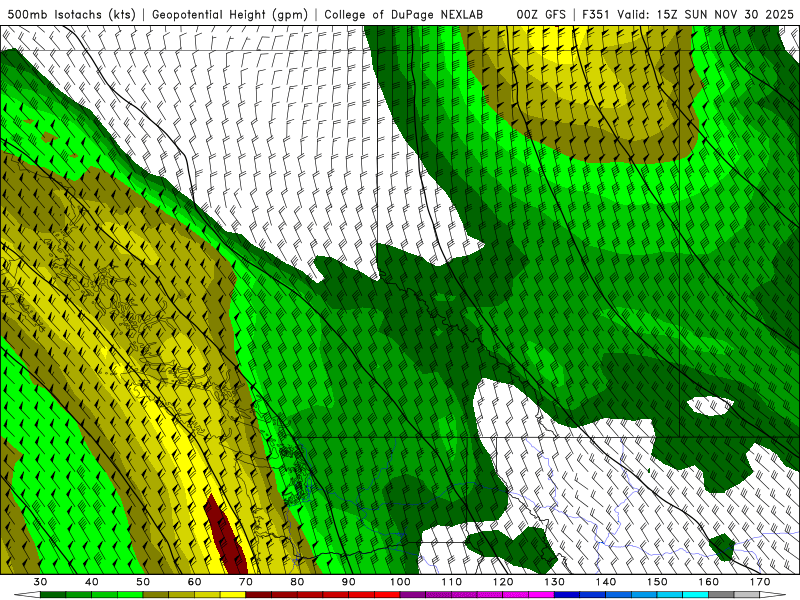Click the dark red 70-knot legend swatch

[x=259, y=595]
